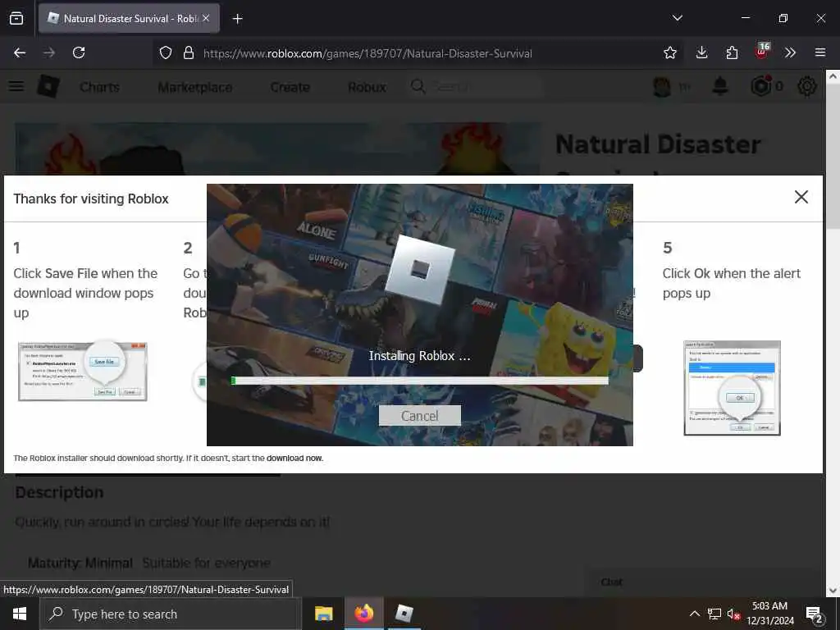This screenshot has width=840, height=630.
Task: Open the Marketplace page
Action: pos(195,87)
